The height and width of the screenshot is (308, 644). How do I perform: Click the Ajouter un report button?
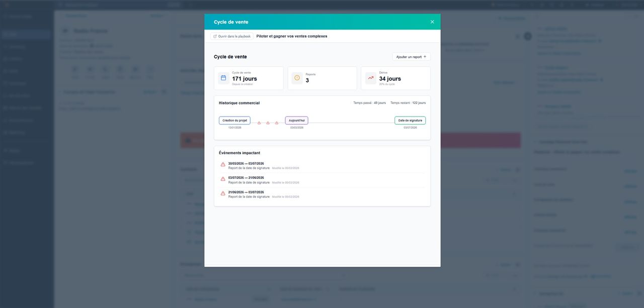[408, 56]
